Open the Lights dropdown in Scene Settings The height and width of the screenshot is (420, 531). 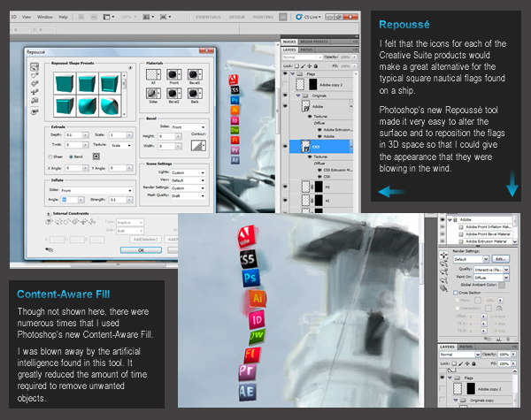pos(188,172)
